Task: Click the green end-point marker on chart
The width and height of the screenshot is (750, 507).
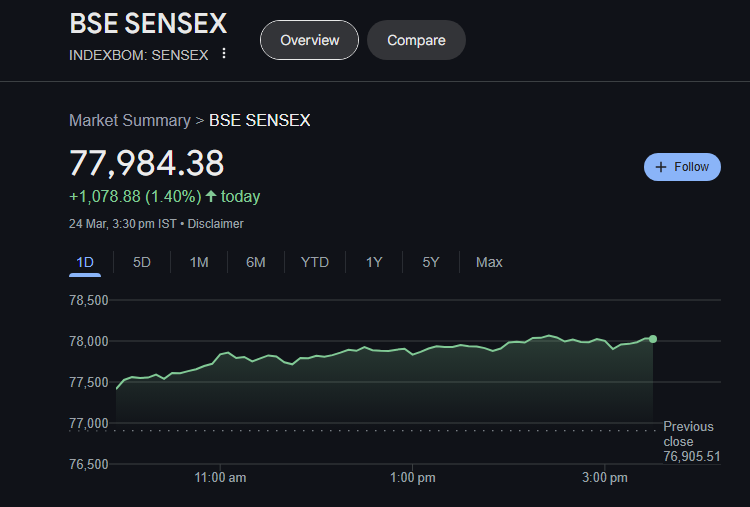Action: 653,339
